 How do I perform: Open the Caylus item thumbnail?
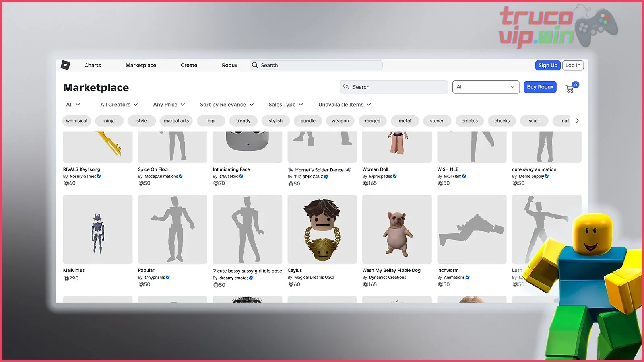point(322,229)
